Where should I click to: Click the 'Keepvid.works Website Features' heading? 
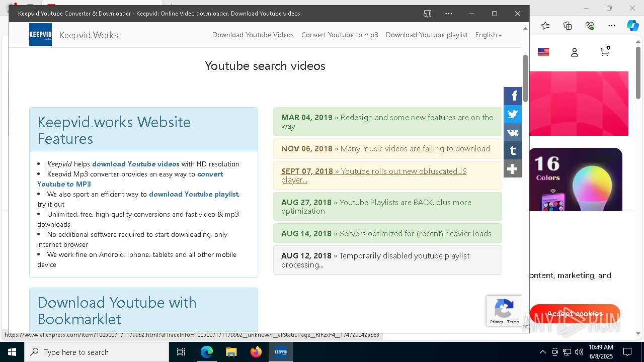pos(114,130)
